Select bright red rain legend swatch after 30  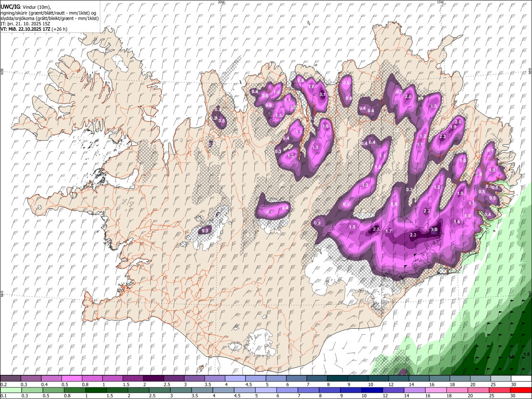(x=521, y=390)
